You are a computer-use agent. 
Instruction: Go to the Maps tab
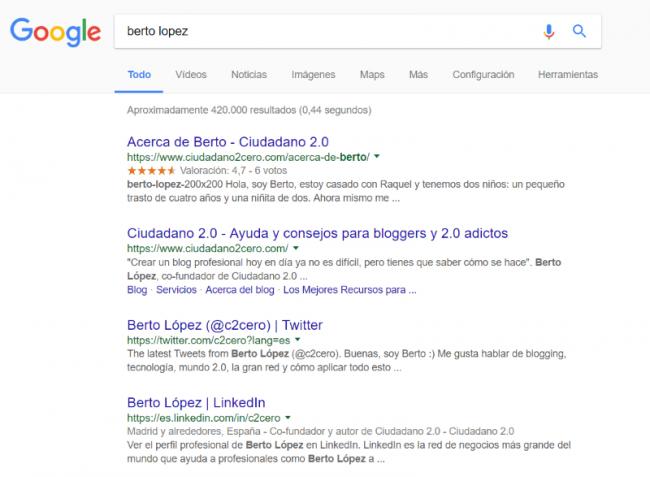coord(372,75)
